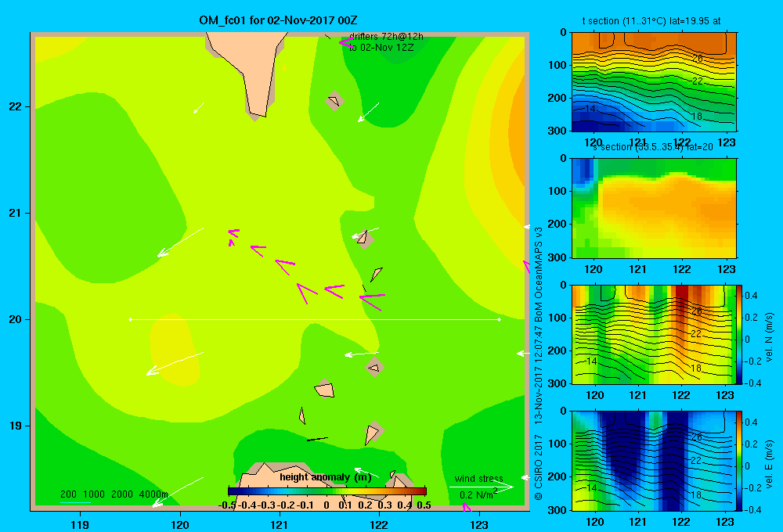The width and height of the screenshot is (783, 532).
Task: Click the 'height anomaly (m)' legend label
Action: coord(326,477)
